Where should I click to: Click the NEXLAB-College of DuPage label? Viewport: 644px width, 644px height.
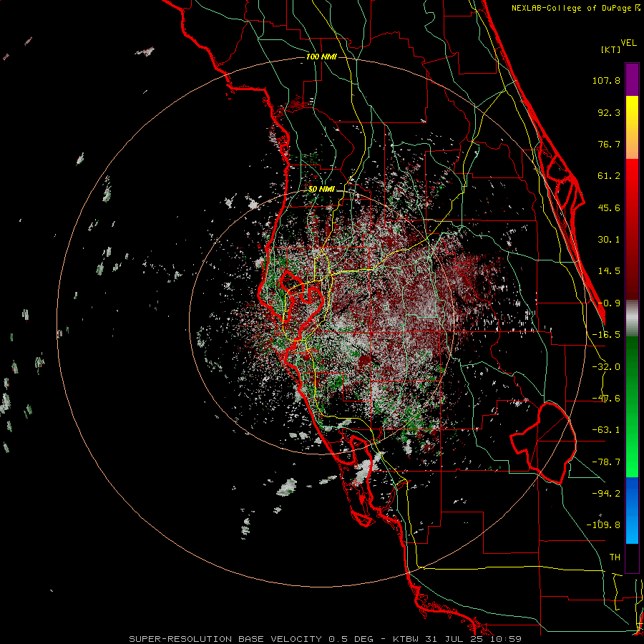pyautogui.click(x=576, y=8)
